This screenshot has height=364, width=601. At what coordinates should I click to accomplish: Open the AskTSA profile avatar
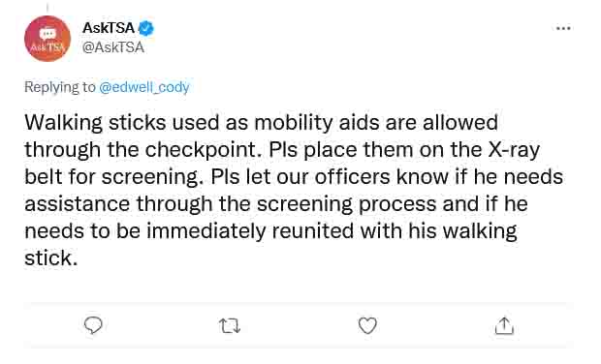click(47, 39)
